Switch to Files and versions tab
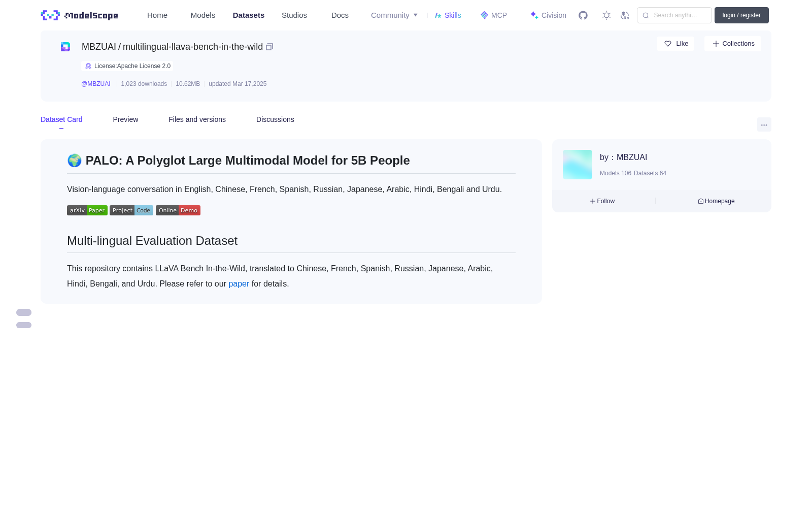 click(197, 119)
